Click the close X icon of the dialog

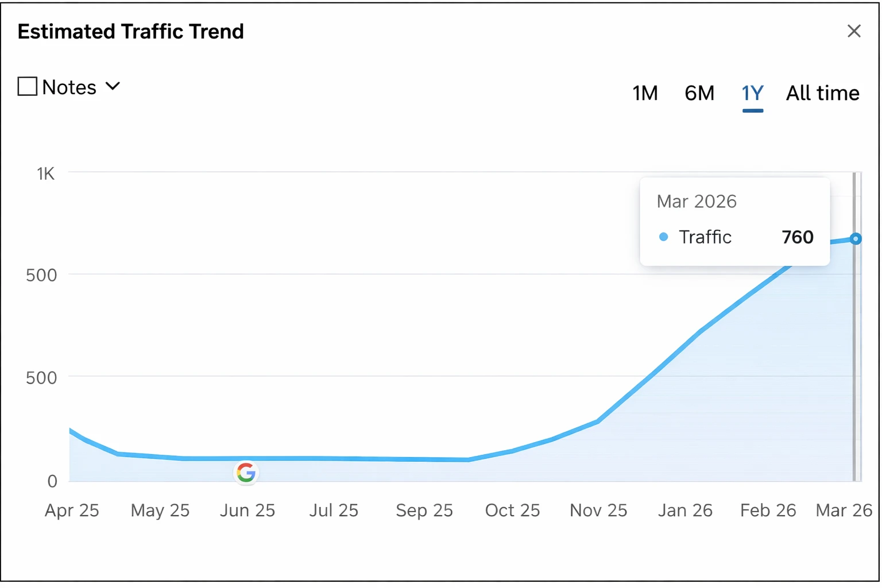click(854, 31)
